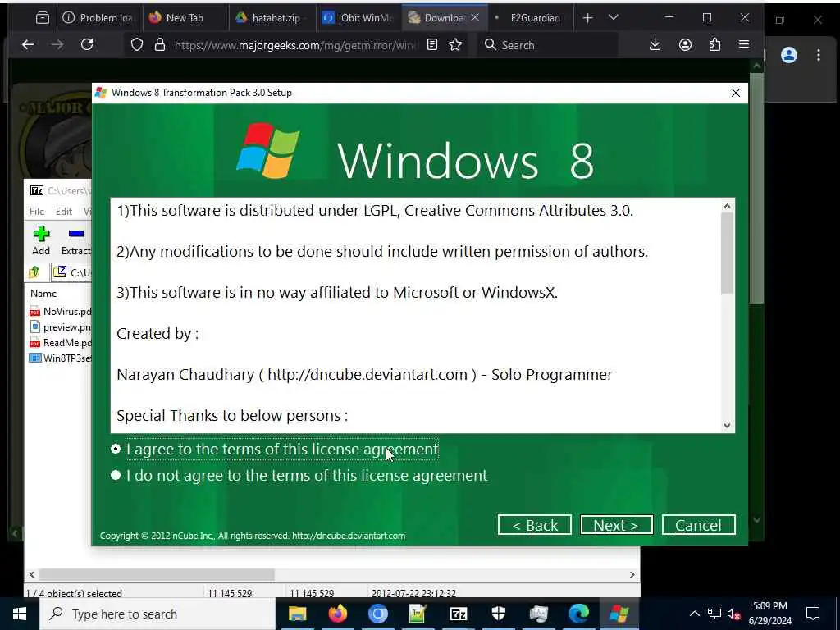Open the Windows Start menu
Screen dimensions: 840x630
click(x=20, y=614)
